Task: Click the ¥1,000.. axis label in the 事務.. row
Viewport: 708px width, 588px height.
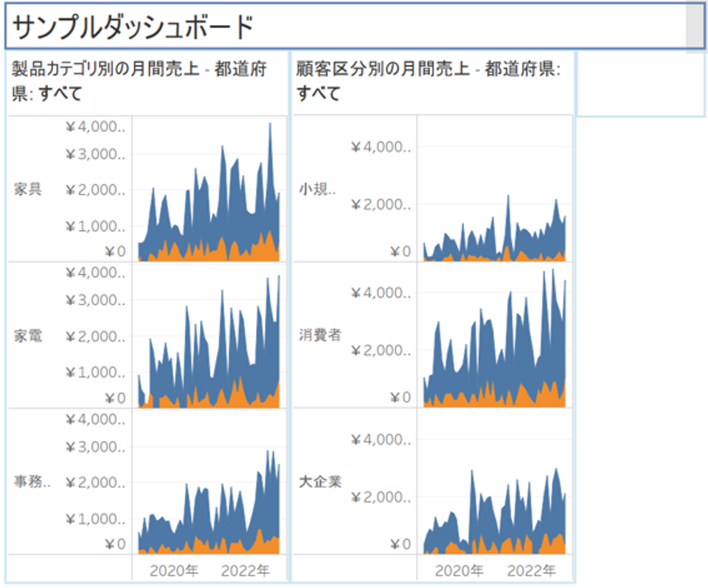Action: pyautogui.click(x=96, y=519)
